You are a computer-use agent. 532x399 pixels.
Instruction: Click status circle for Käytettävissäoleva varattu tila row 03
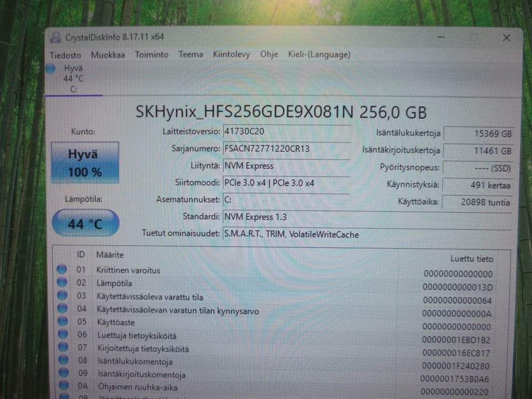pyautogui.click(x=63, y=295)
